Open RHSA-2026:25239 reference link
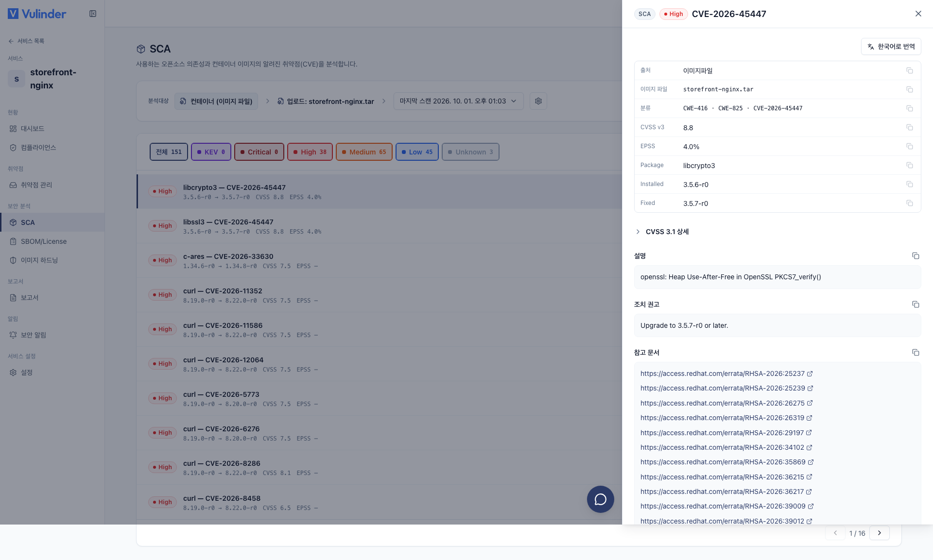 (726, 388)
